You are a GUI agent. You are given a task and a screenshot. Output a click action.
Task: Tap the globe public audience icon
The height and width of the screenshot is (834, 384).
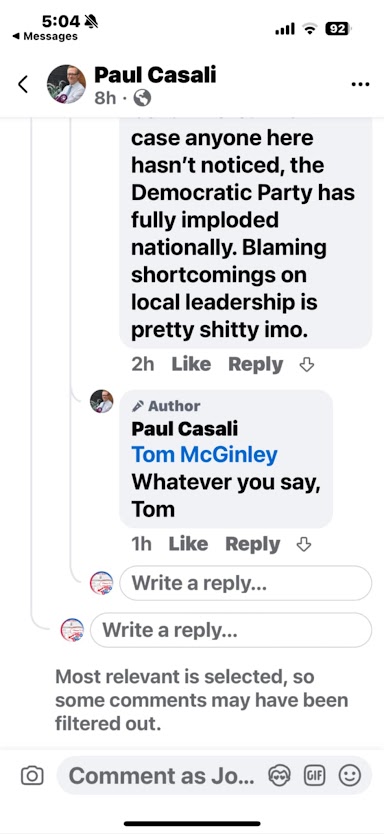point(141,98)
